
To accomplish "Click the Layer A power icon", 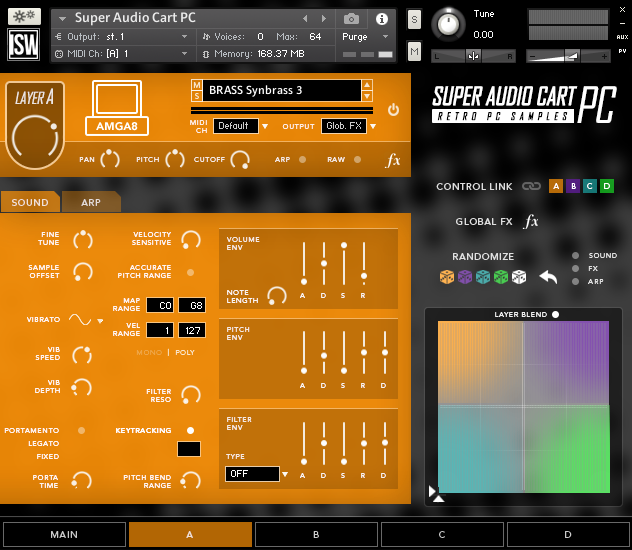I will 393,110.
